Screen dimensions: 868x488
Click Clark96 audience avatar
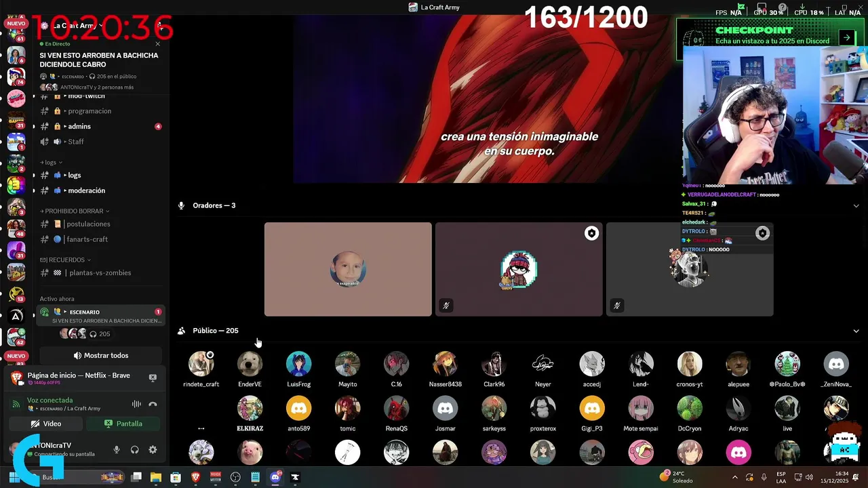point(494,364)
